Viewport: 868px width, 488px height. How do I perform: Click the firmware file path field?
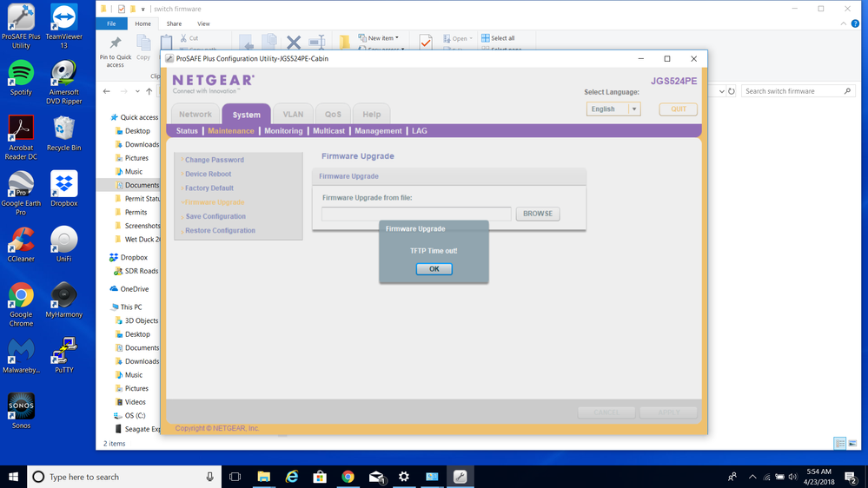click(x=416, y=214)
